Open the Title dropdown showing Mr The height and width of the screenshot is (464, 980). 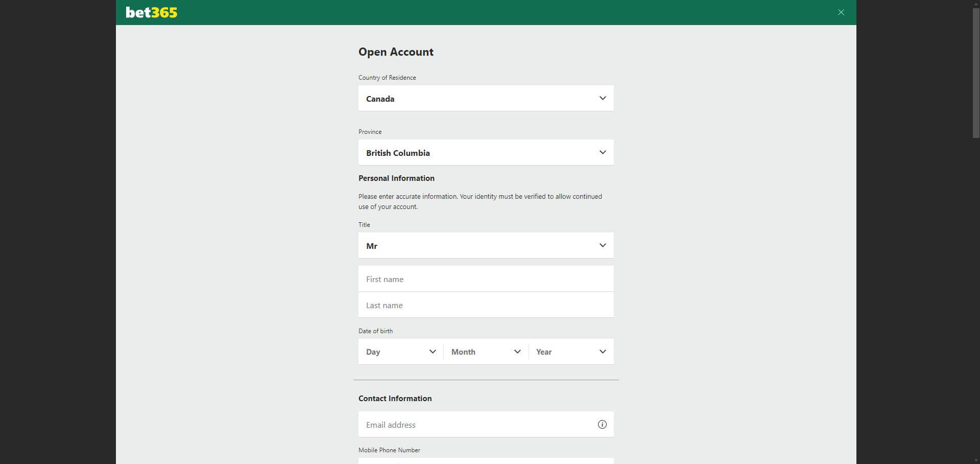click(x=485, y=245)
